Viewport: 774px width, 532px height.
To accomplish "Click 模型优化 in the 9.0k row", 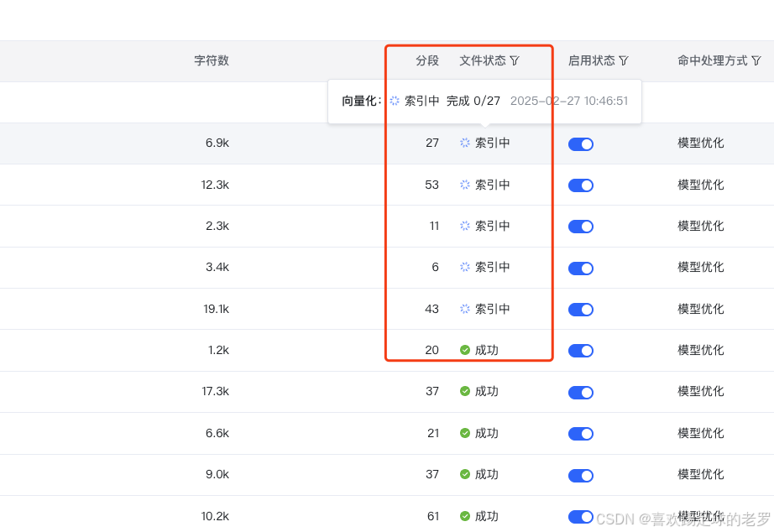I will coord(700,474).
